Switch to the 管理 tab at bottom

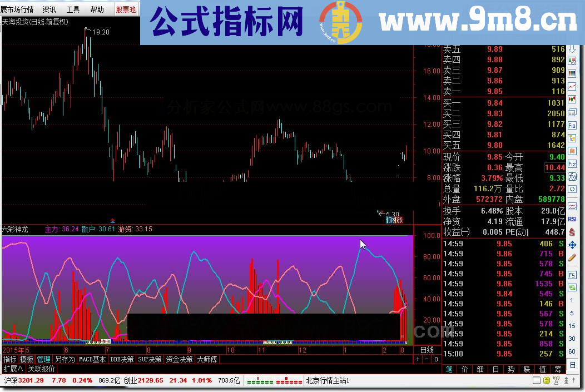[x=44, y=359]
